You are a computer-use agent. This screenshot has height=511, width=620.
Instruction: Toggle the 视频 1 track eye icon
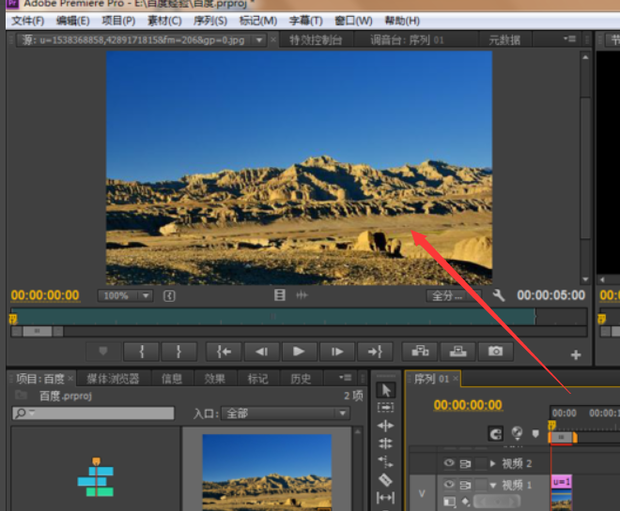pyautogui.click(x=449, y=485)
